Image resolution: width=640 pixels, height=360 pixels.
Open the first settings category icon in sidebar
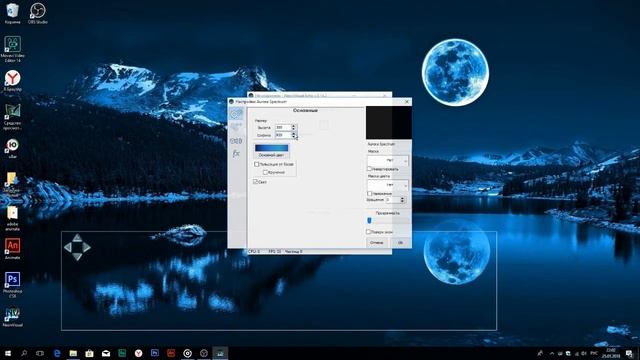(x=236, y=114)
